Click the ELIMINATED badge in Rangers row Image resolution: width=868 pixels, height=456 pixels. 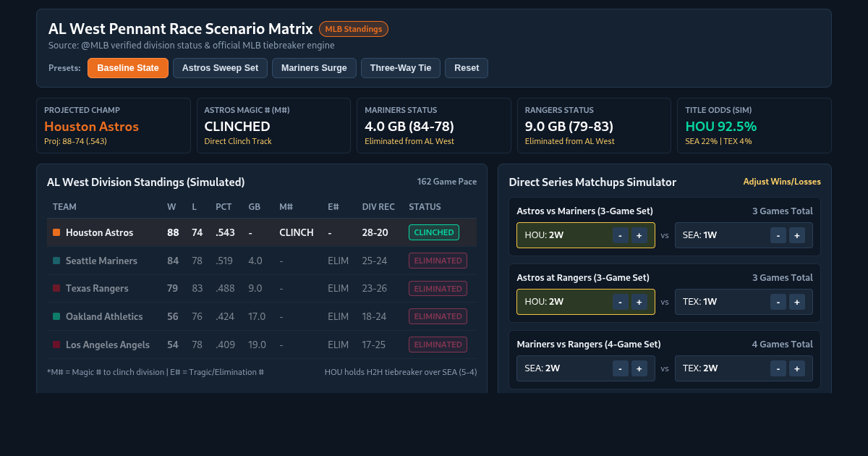(x=438, y=288)
